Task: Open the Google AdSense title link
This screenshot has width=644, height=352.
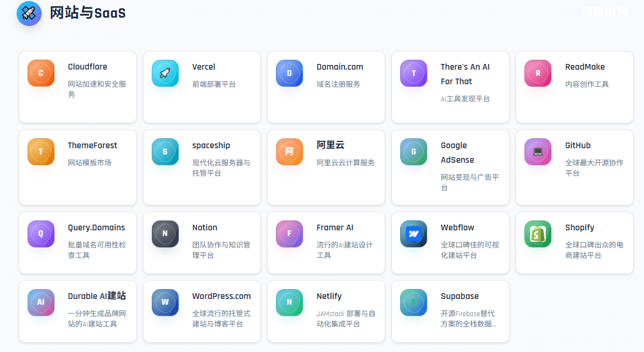Action: [x=457, y=152]
